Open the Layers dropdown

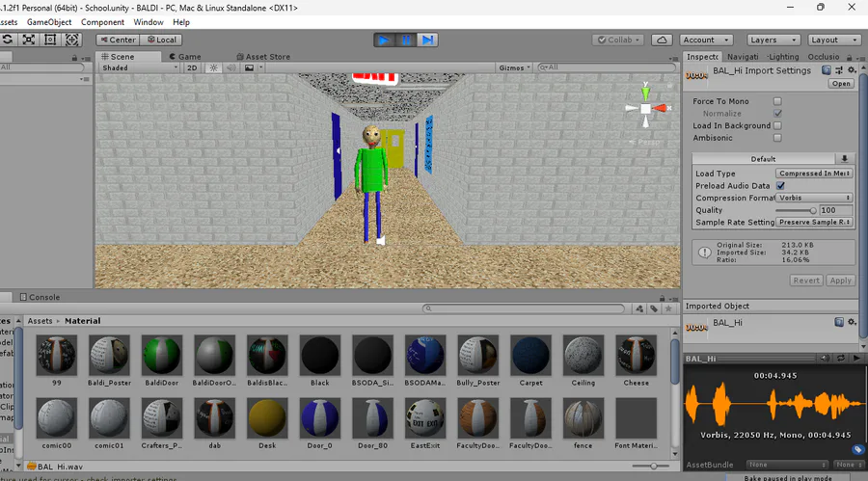(x=773, y=40)
